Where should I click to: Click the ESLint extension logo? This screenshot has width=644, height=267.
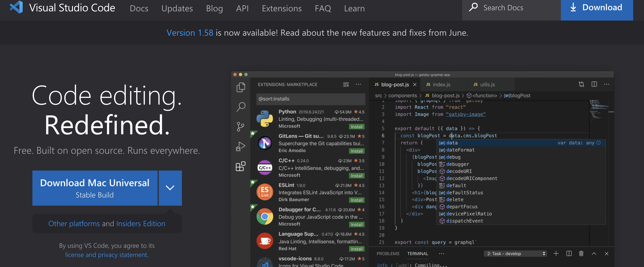(x=265, y=192)
